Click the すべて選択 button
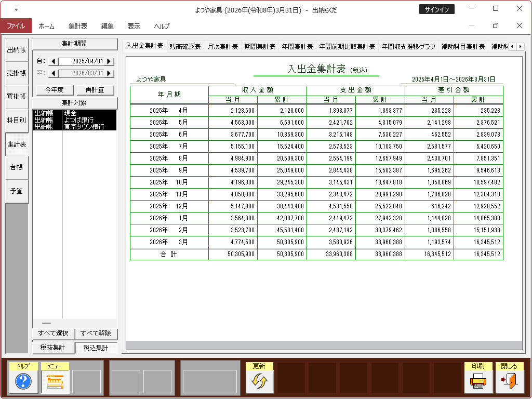The height and width of the screenshot is (399, 532). [x=53, y=334]
